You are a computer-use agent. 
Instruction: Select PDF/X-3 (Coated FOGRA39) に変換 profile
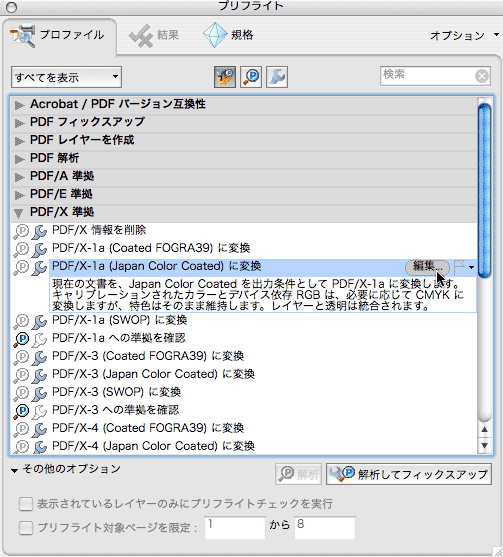pos(148,356)
